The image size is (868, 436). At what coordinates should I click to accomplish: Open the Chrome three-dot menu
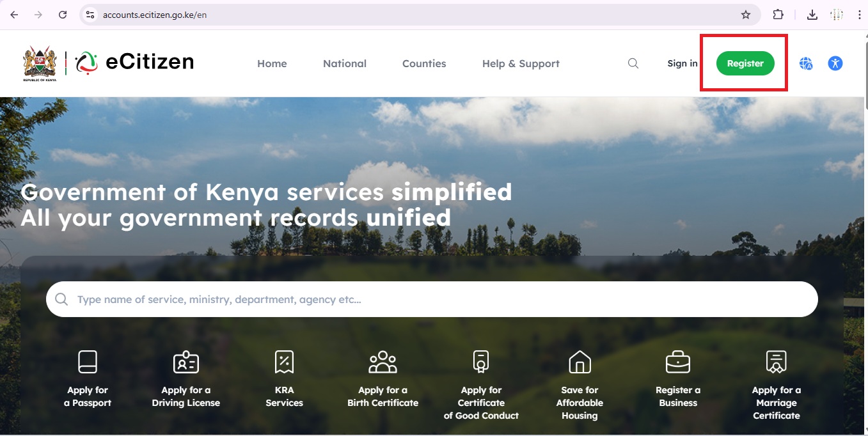859,15
